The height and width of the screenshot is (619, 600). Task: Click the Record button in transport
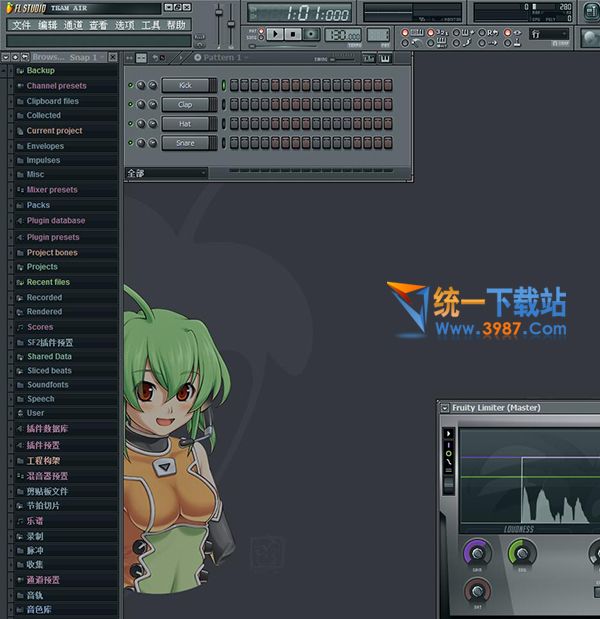(x=311, y=34)
